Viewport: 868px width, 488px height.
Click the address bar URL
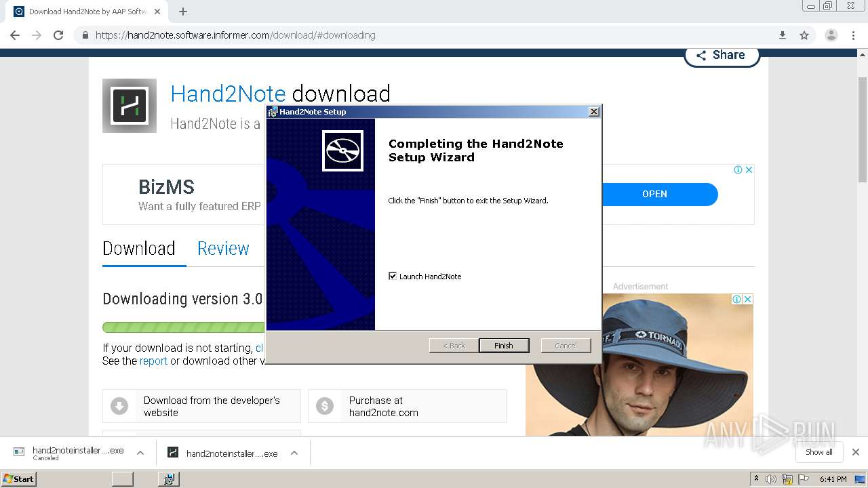coord(235,35)
